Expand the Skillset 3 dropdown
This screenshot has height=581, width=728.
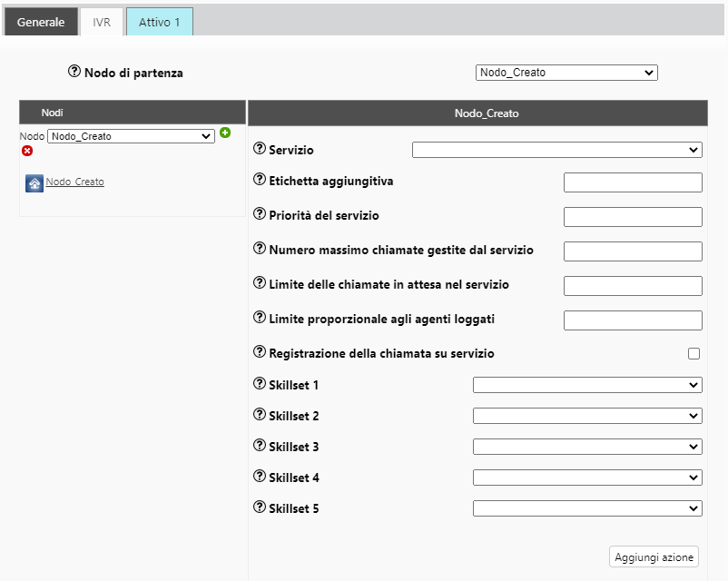pos(587,447)
